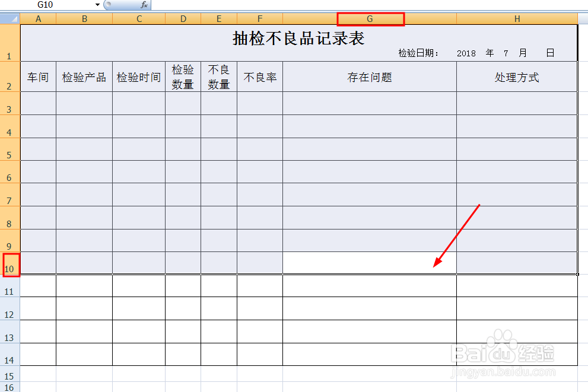
Task: Open the Name Box dropdown arrow
Action: (97, 5)
